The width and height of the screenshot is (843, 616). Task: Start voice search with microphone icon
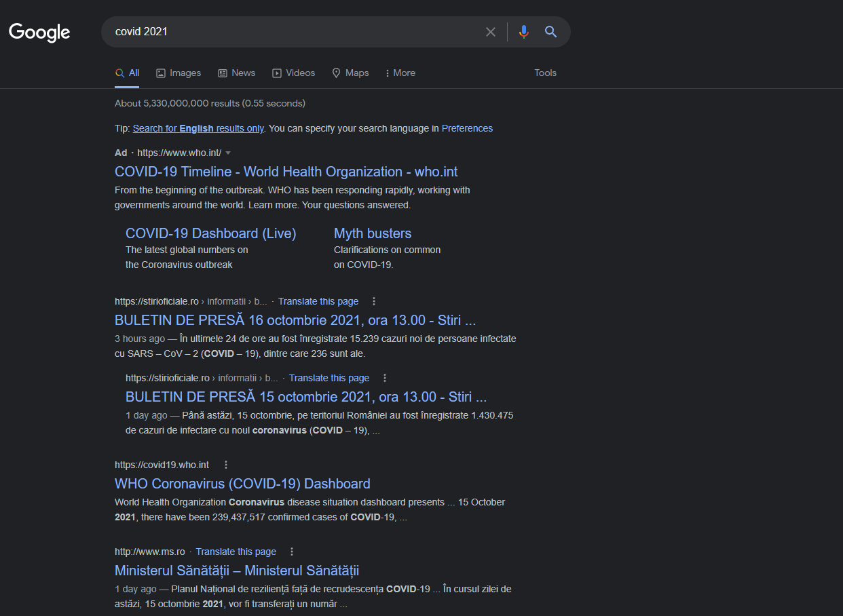(523, 32)
